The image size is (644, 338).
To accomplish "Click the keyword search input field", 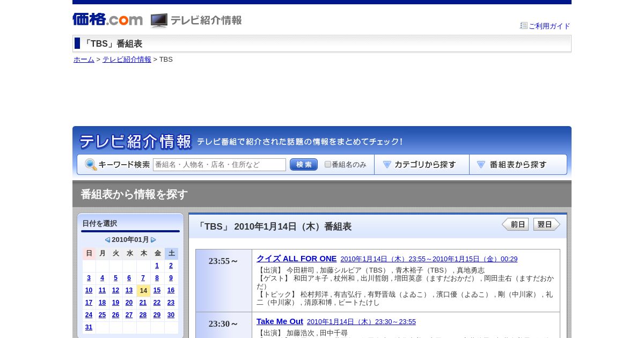I will click(x=219, y=165).
